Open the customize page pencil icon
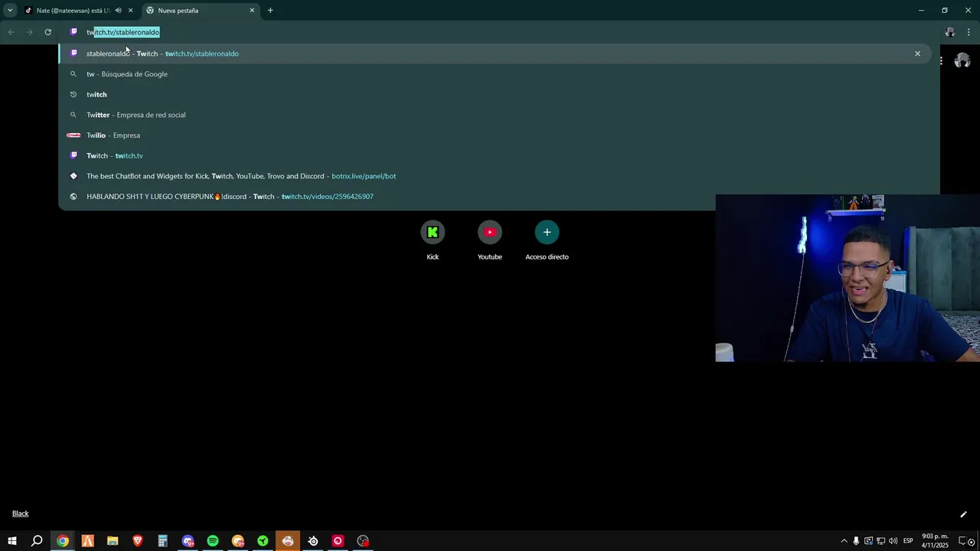Viewport: 980px width, 551px height. click(963, 514)
